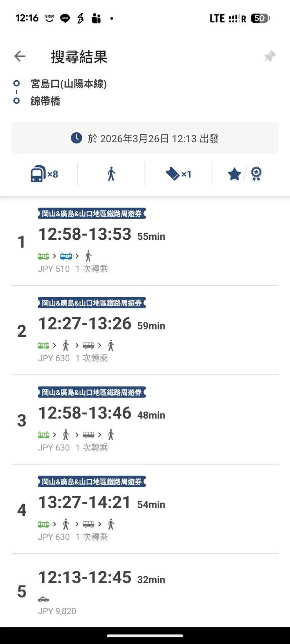This screenshot has height=644, width=290.
Task: Pin this search result with pushpin icon
Action: 270,56
